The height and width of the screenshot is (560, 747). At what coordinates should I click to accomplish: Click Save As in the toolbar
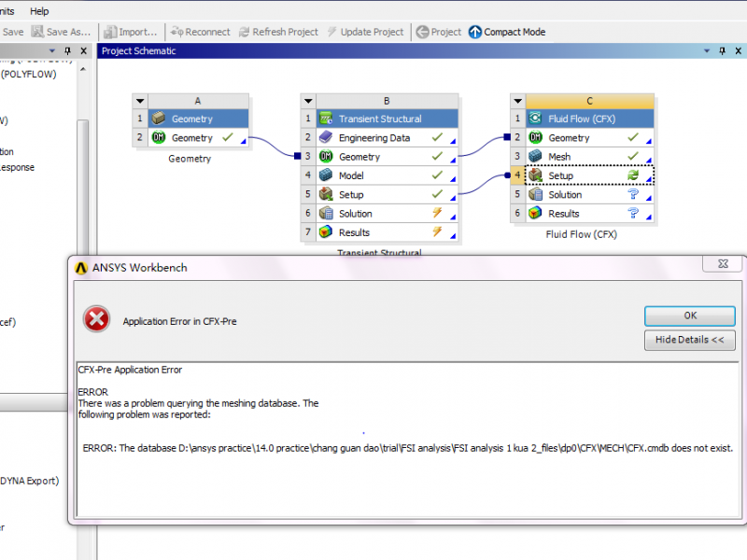click(61, 32)
